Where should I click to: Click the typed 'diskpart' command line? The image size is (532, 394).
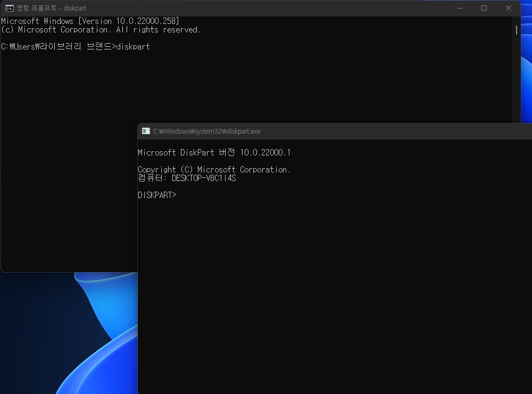click(x=76, y=46)
